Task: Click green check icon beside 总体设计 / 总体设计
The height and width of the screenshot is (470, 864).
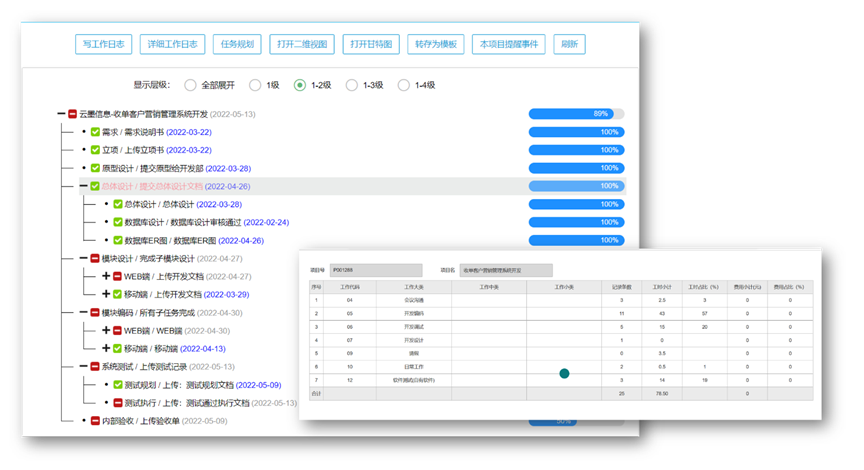Action: tap(118, 204)
